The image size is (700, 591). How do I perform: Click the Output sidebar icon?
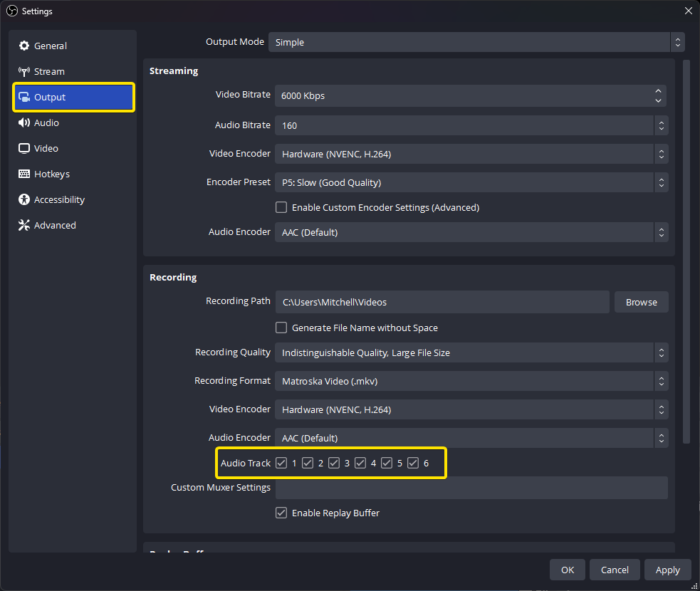tap(51, 97)
